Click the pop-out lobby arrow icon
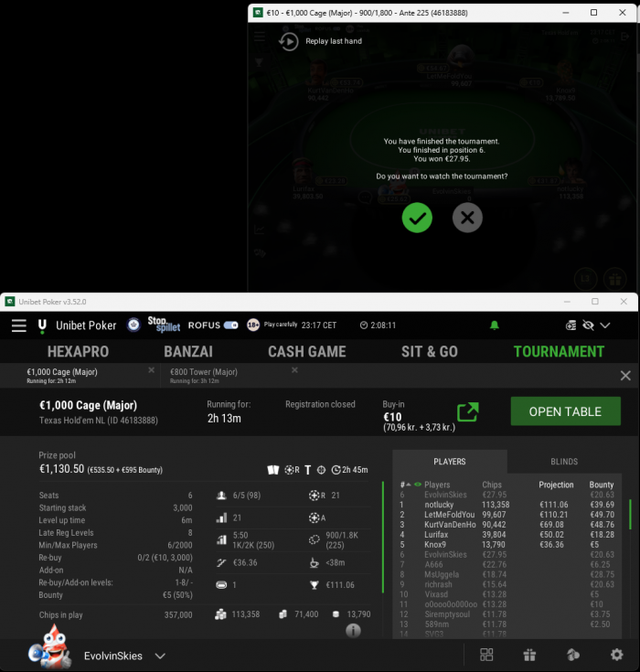The height and width of the screenshot is (672, 640). 468,412
